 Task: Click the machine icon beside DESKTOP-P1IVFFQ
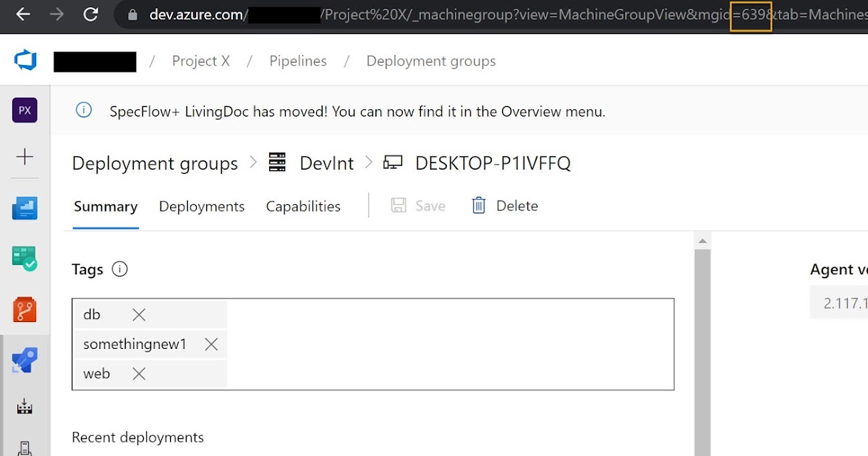tap(393, 162)
